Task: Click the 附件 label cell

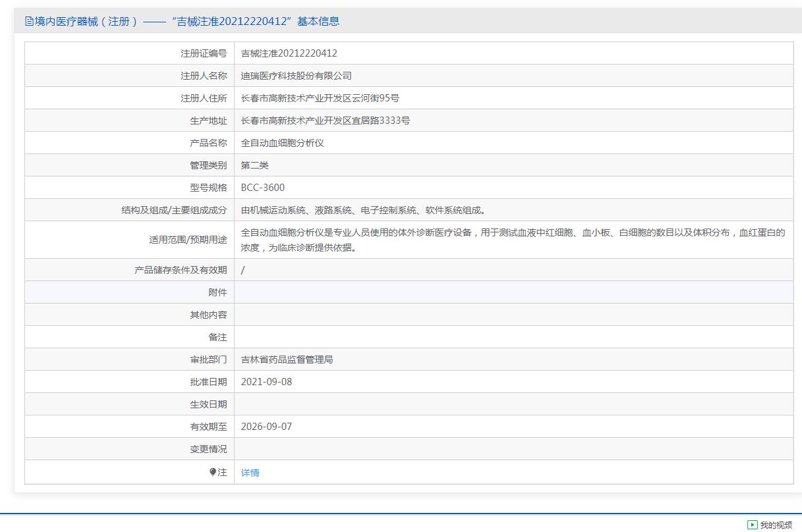Action: click(x=130, y=292)
